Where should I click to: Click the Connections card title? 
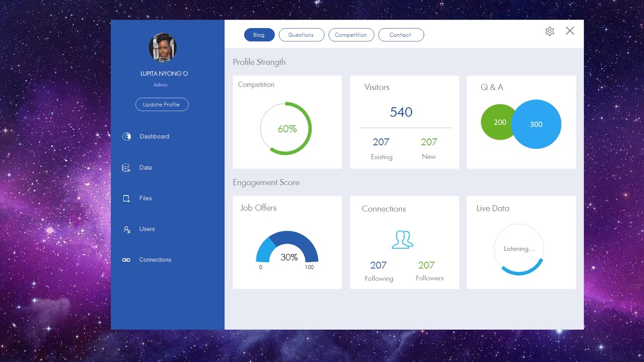[x=384, y=209]
